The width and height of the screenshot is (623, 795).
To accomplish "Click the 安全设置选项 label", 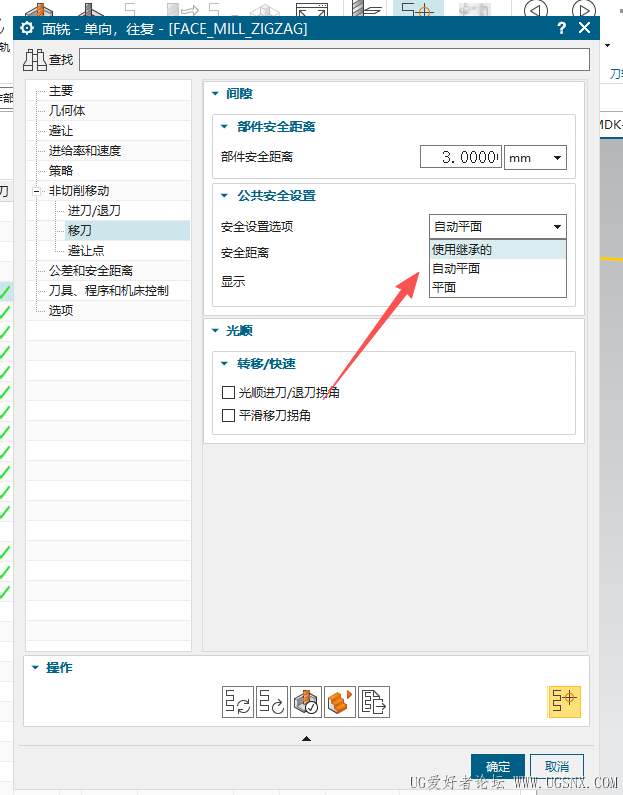I will (257, 227).
